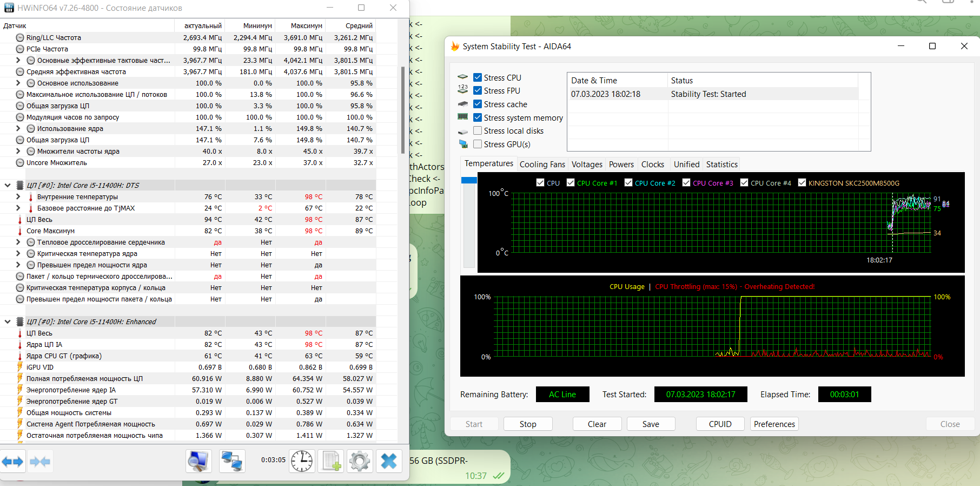980x486 pixels.
Task: Collapse ЦП [#0] Intel Core i5-11400H DTS group
Action: tap(8, 185)
